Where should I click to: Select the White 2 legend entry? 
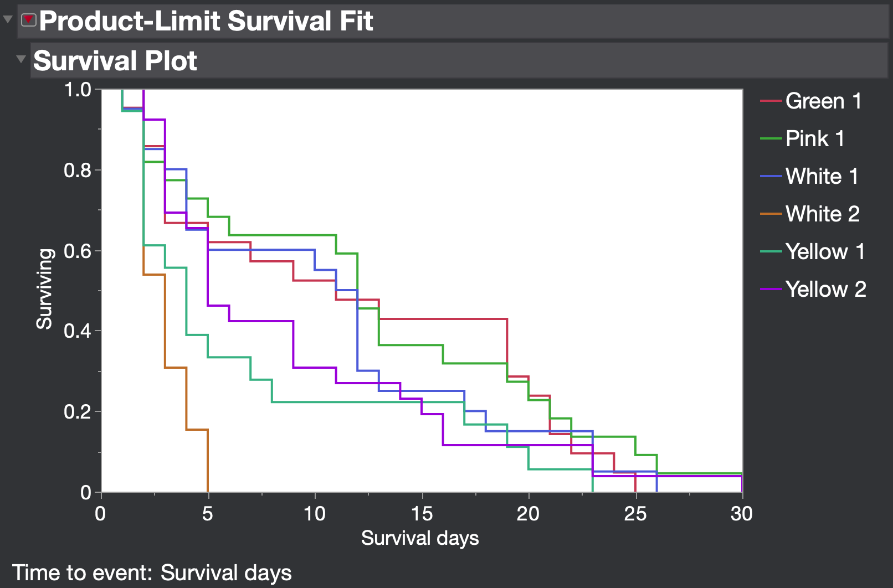pos(822,214)
